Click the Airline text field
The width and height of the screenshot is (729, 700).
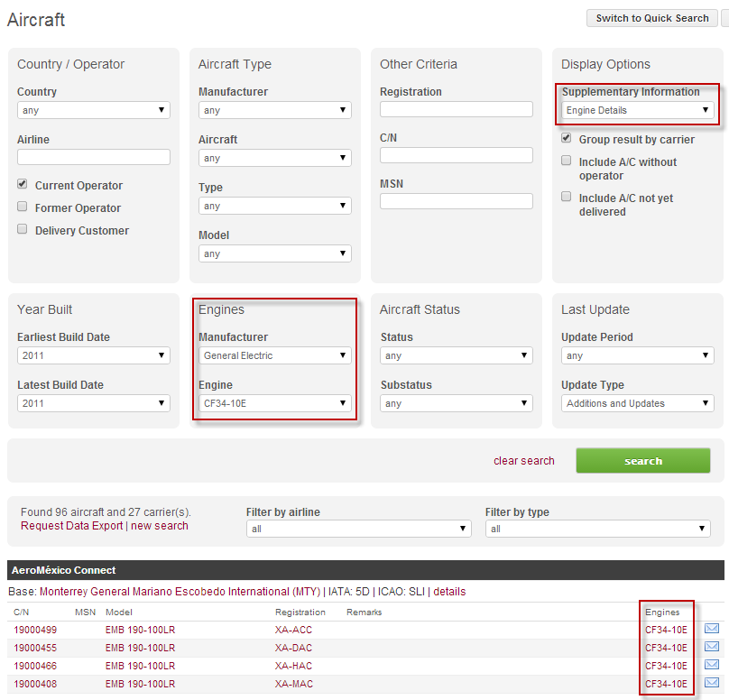(x=94, y=157)
